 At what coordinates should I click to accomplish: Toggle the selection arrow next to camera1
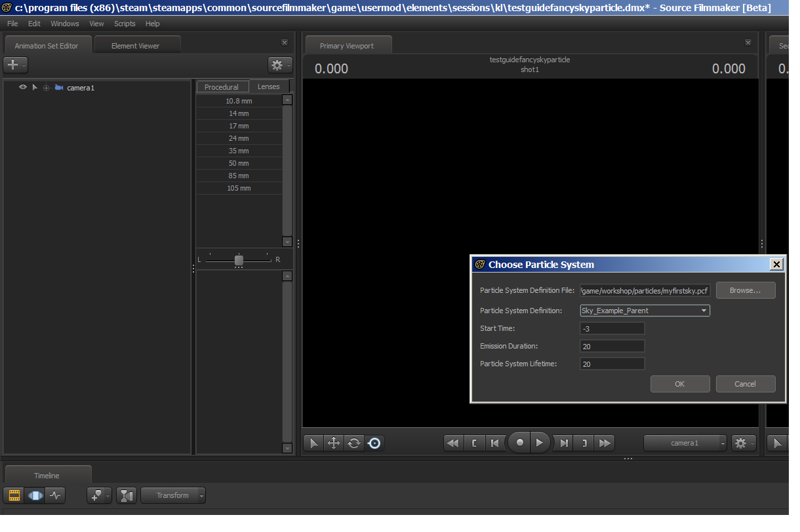35,87
